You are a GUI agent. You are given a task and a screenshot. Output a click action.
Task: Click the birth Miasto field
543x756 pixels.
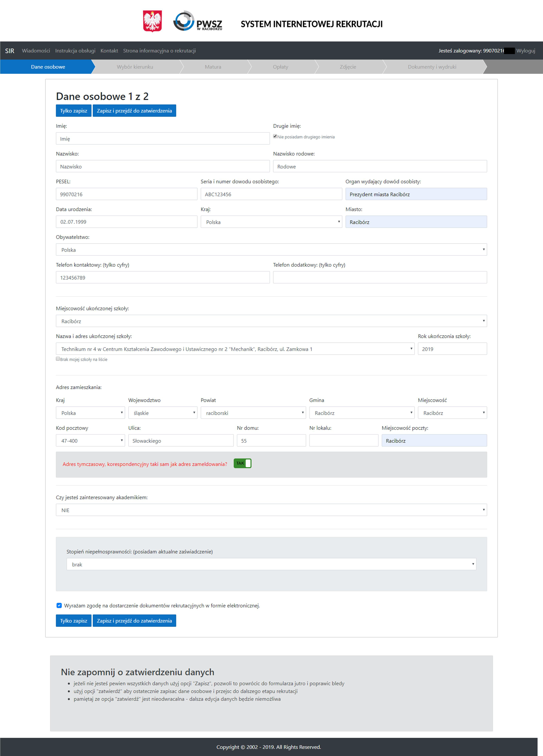pyautogui.click(x=416, y=222)
